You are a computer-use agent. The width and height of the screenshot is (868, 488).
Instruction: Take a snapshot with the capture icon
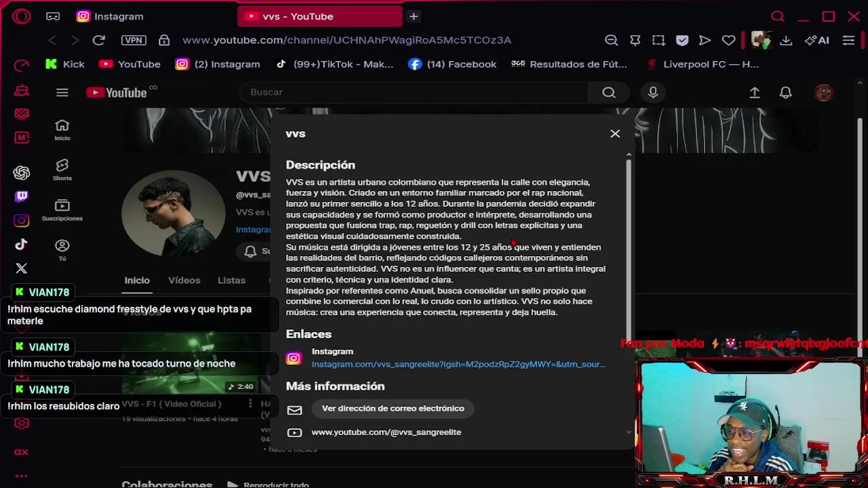(658, 40)
